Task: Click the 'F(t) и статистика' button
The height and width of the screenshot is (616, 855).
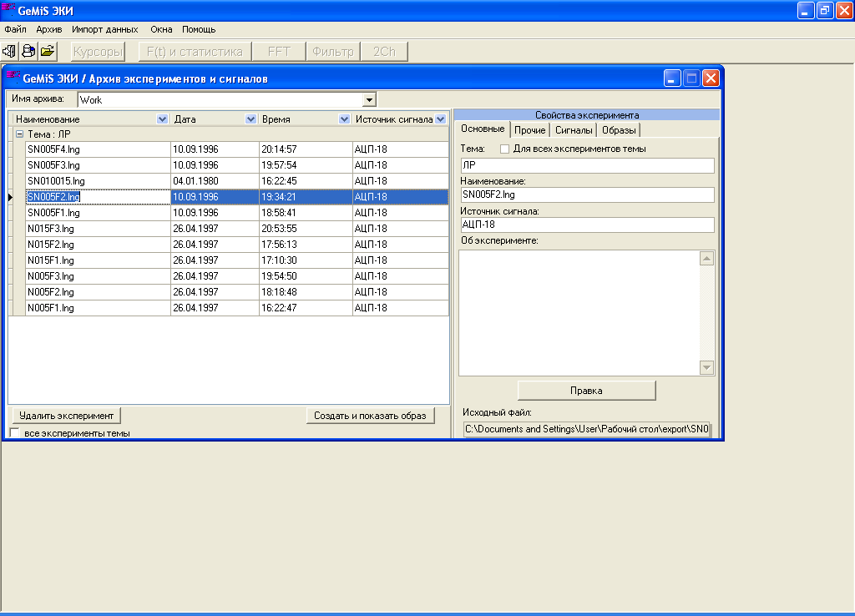Action: (195, 51)
